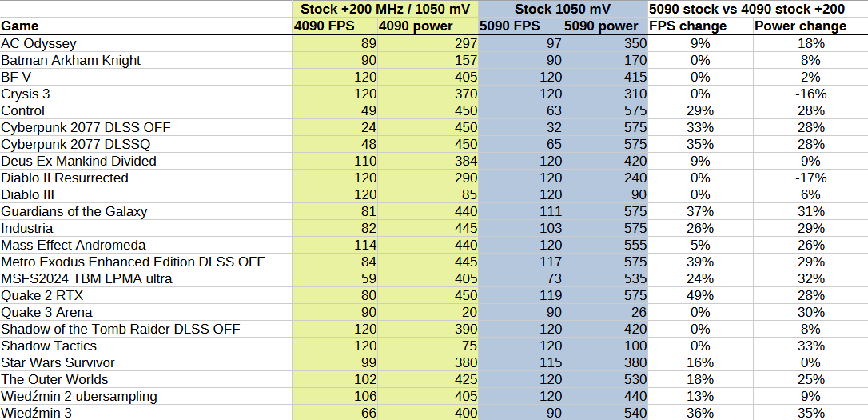Select the 'Game' column header cell
This screenshot has height=420, width=868.
[146, 26]
